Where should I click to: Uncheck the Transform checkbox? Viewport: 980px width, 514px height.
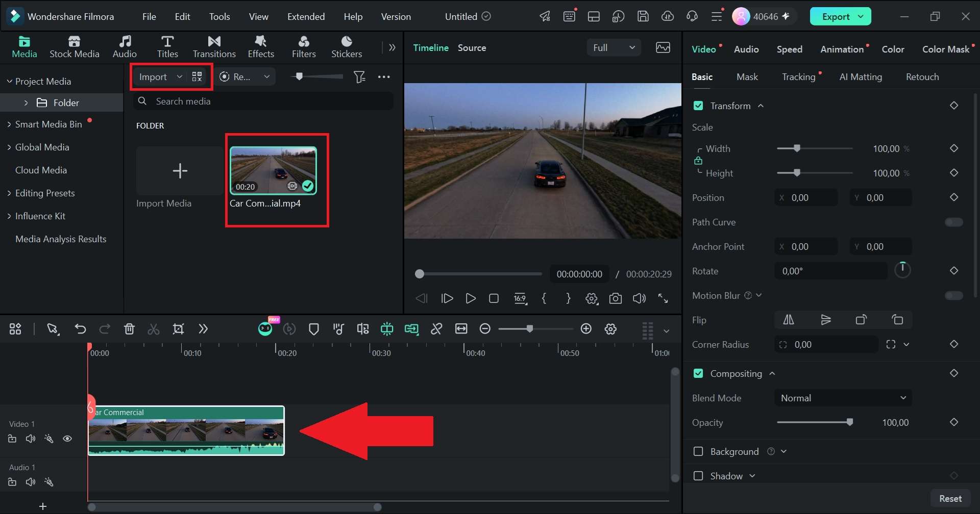pyautogui.click(x=698, y=106)
